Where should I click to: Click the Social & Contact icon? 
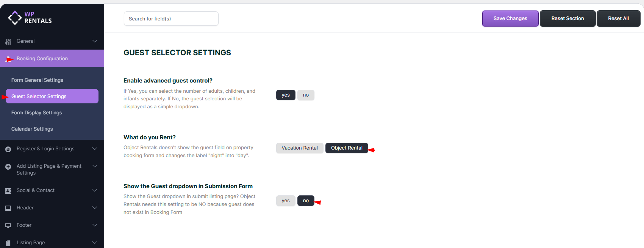[x=8, y=191]
